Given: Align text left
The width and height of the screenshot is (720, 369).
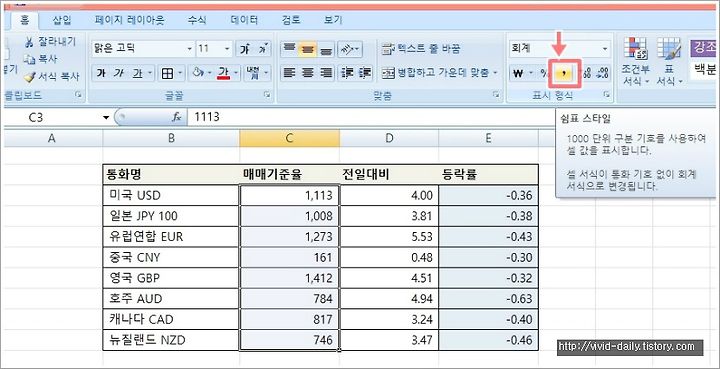Looking at the screenshot, I should pyautogui.click(x=289, y=73).
